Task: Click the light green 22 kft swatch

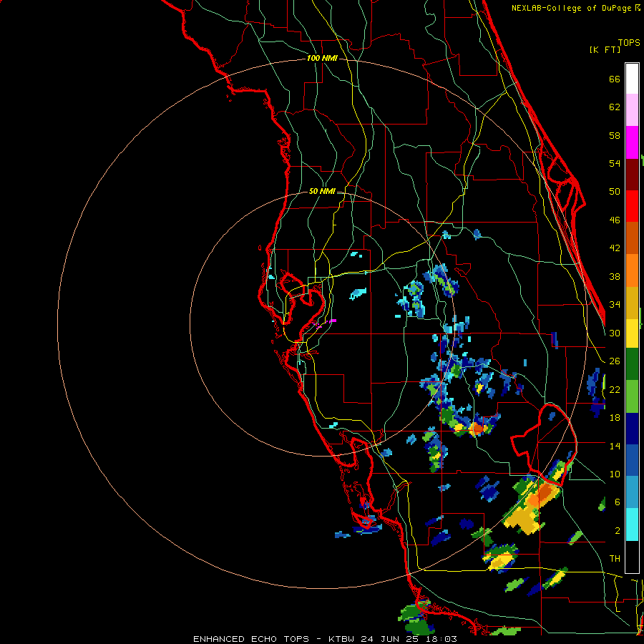Action: coord(632,396)
